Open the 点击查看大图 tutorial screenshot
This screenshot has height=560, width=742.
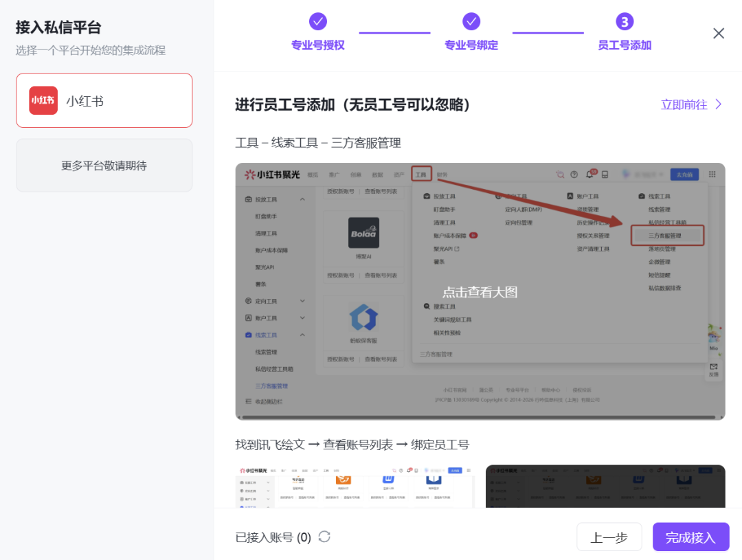tap(480, 291)
